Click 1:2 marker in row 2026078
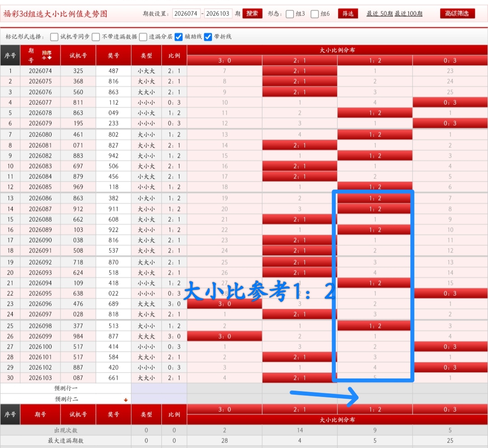The height and width of the screenshot is (448, 488). [375, 113]
